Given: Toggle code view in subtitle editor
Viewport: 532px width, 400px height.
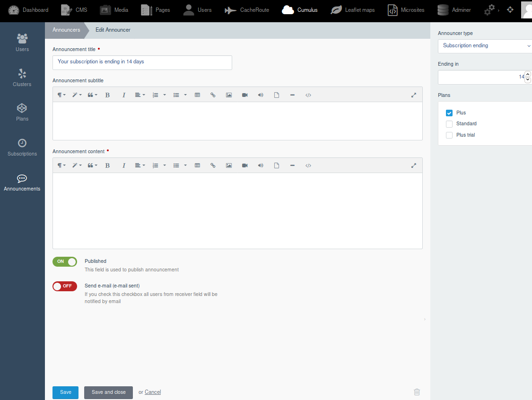Looking at the screenshot, I should [308, 95].
